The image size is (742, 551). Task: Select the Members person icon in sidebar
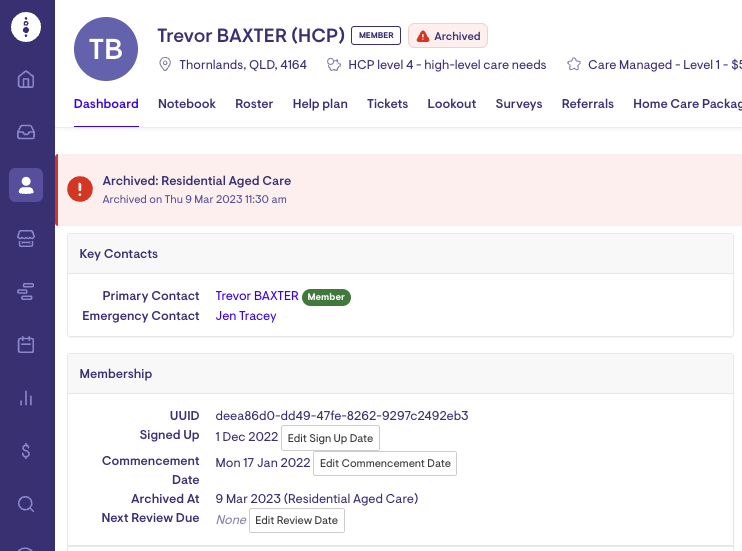point(26,185)
